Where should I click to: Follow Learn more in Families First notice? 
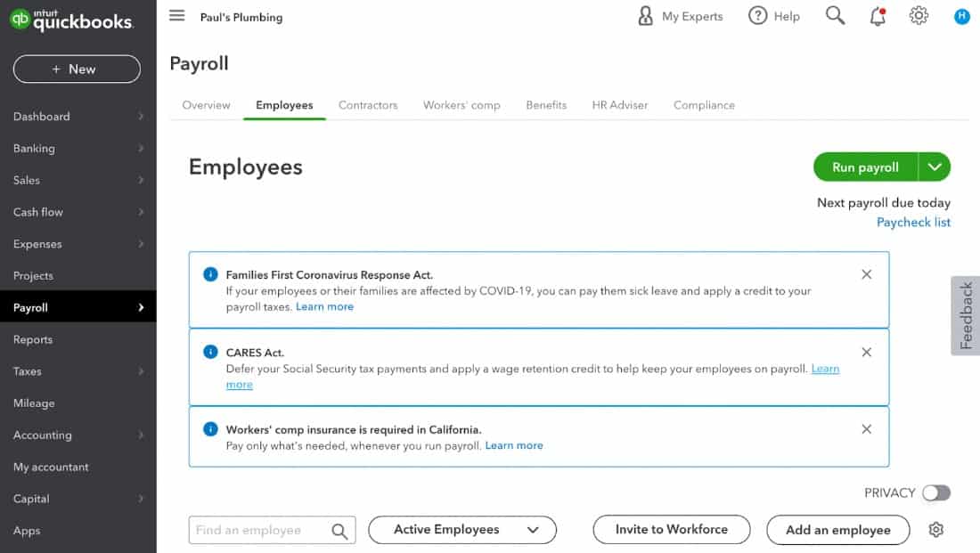pos(324,307)
